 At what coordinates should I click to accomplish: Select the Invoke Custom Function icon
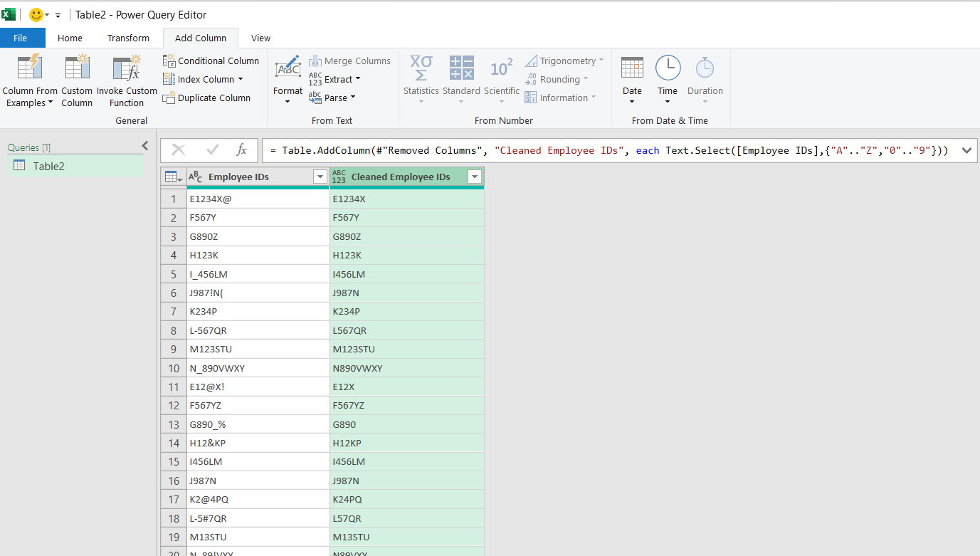127,68
